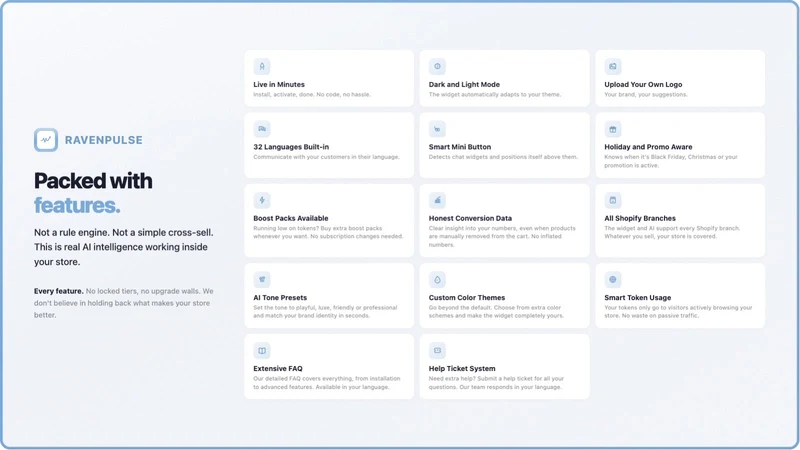Click "Your brand, your suggestions" description

[646, 94]
